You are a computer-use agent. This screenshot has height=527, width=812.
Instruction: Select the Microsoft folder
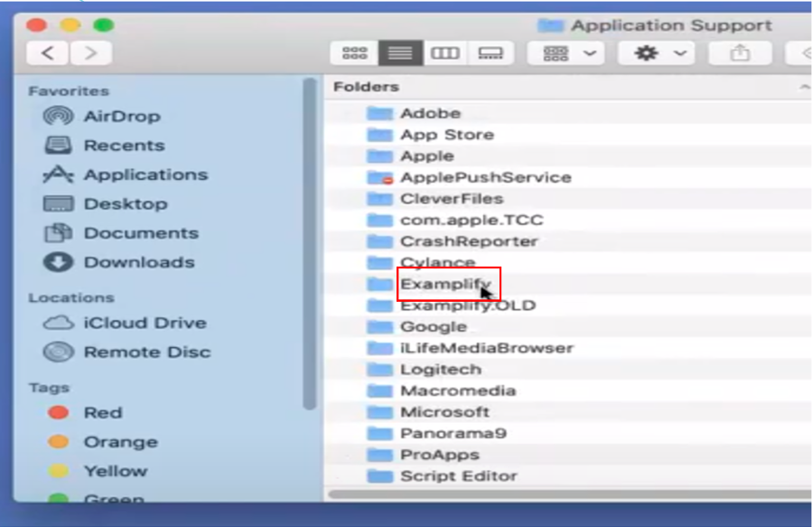(x=428, y=412)
